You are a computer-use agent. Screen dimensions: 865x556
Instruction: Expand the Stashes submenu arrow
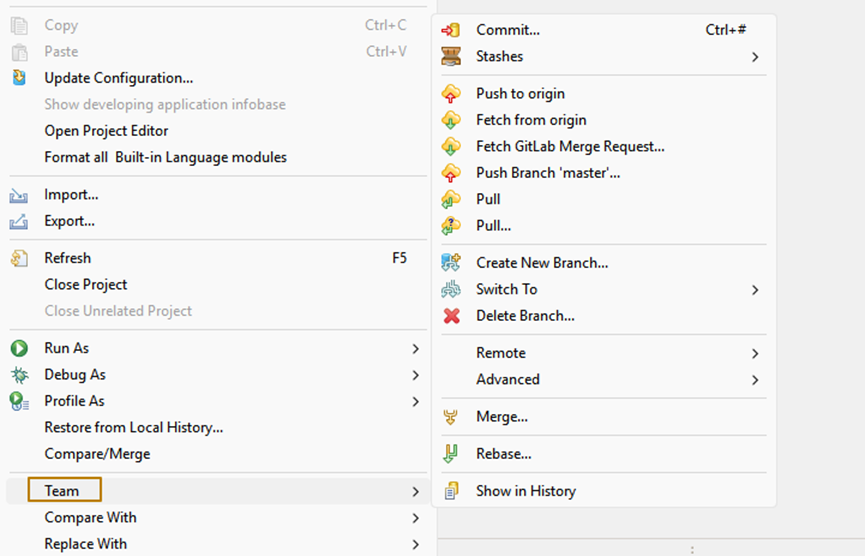[x=755, y=57]
